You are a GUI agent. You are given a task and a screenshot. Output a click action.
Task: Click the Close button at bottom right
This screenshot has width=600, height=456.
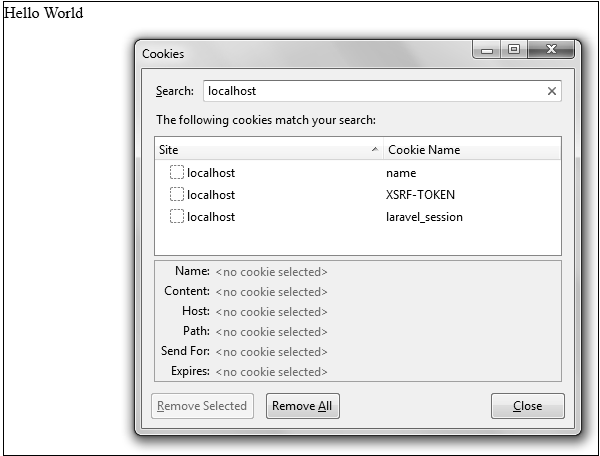(x=527, y=406)
